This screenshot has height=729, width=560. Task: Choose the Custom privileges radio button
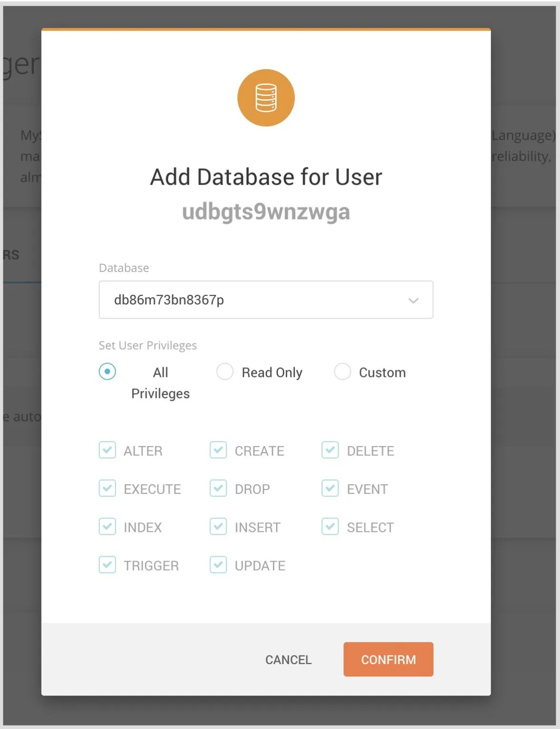(x=342, y=372)
